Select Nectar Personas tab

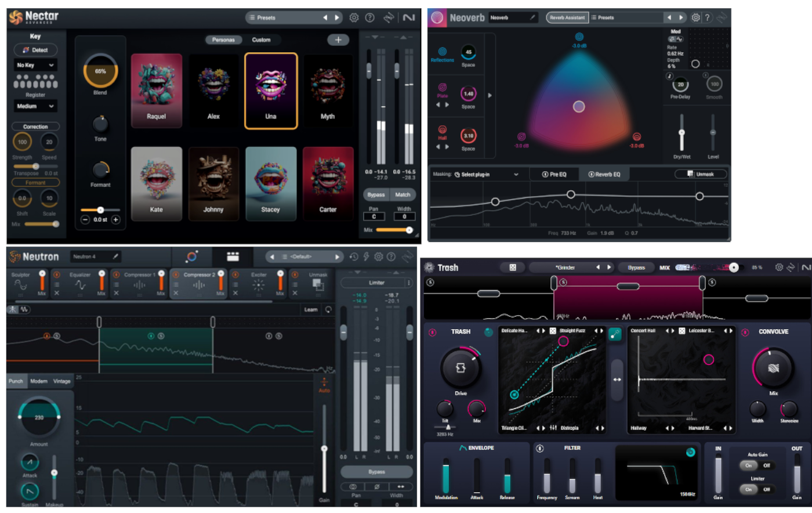coord(223,40)
